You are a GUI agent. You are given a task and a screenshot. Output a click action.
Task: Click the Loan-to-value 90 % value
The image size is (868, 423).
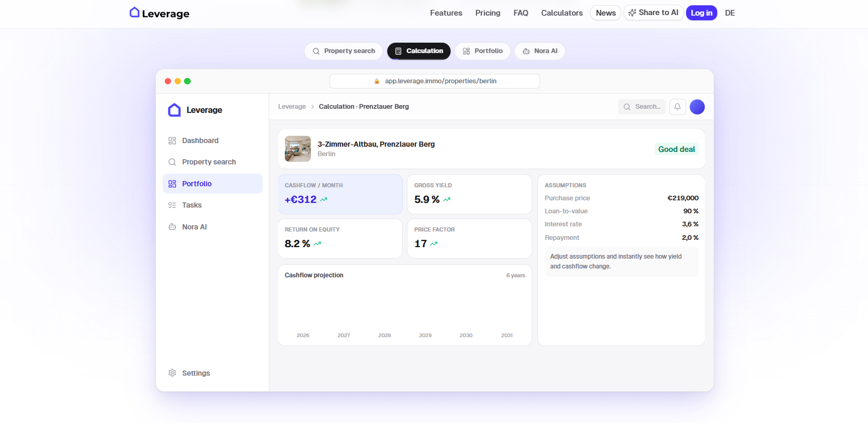(x=691, y=211)
